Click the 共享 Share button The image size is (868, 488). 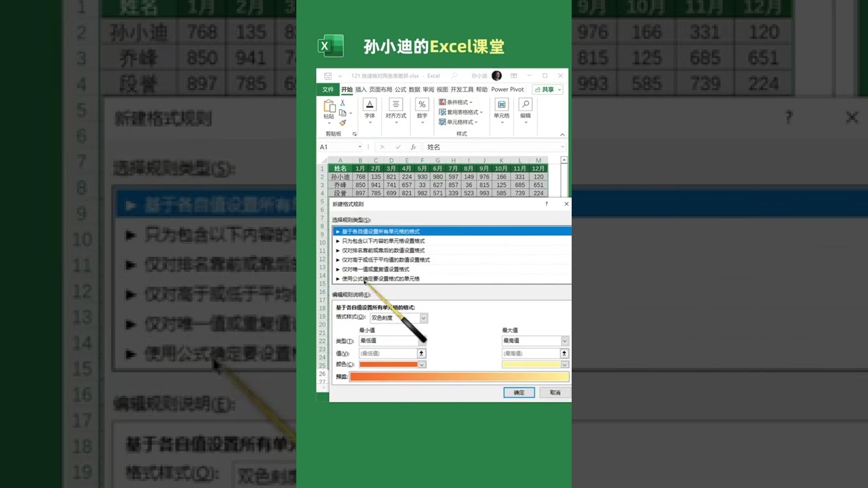[x=547, y=89]
